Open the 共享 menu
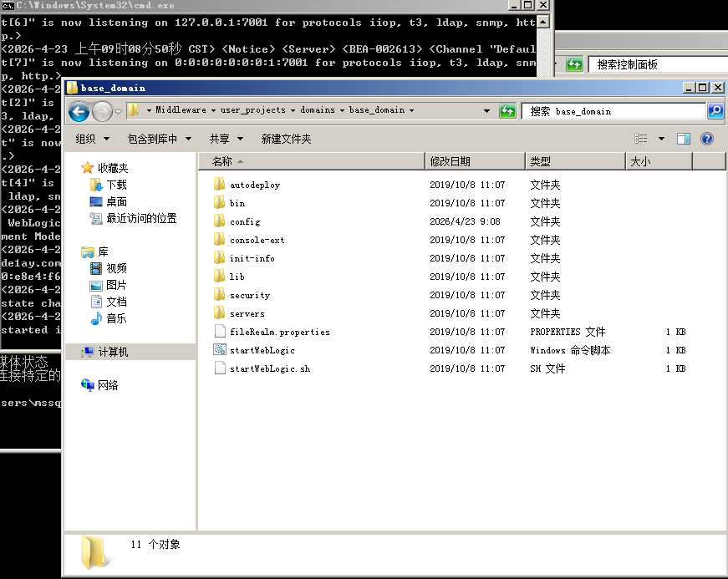 (226, 139)
